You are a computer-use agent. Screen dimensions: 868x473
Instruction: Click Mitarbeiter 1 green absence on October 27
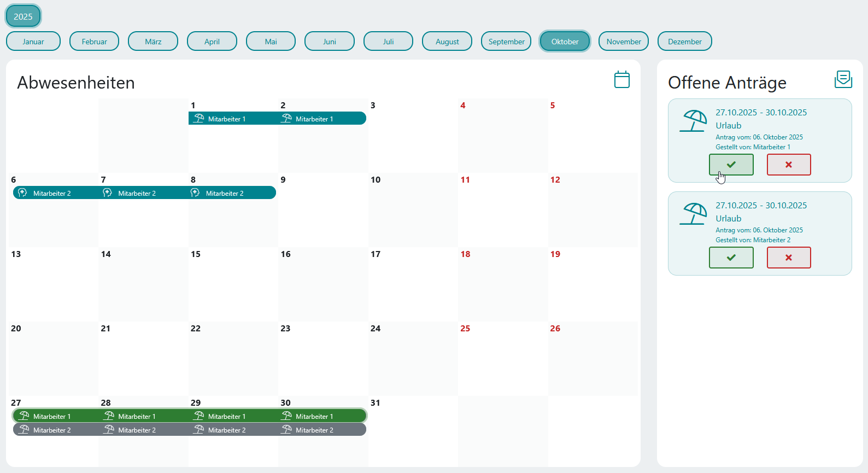(52, 416)
